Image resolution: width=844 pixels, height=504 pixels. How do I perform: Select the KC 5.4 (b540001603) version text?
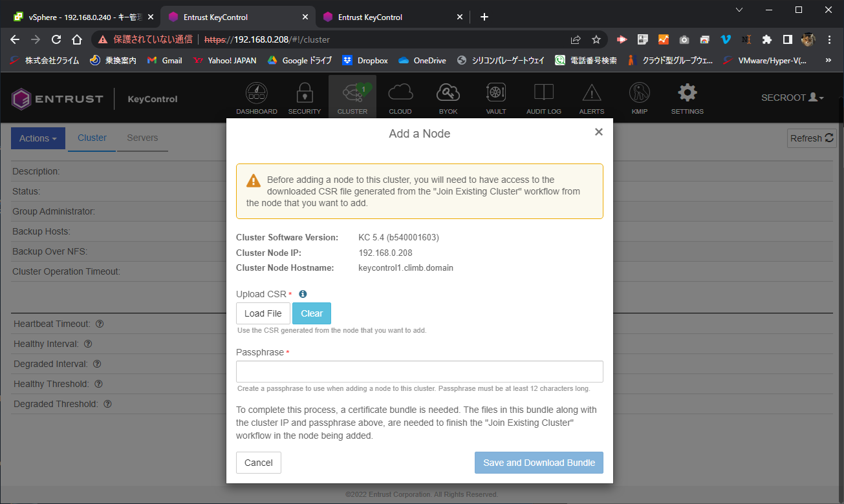coord(398,237)
